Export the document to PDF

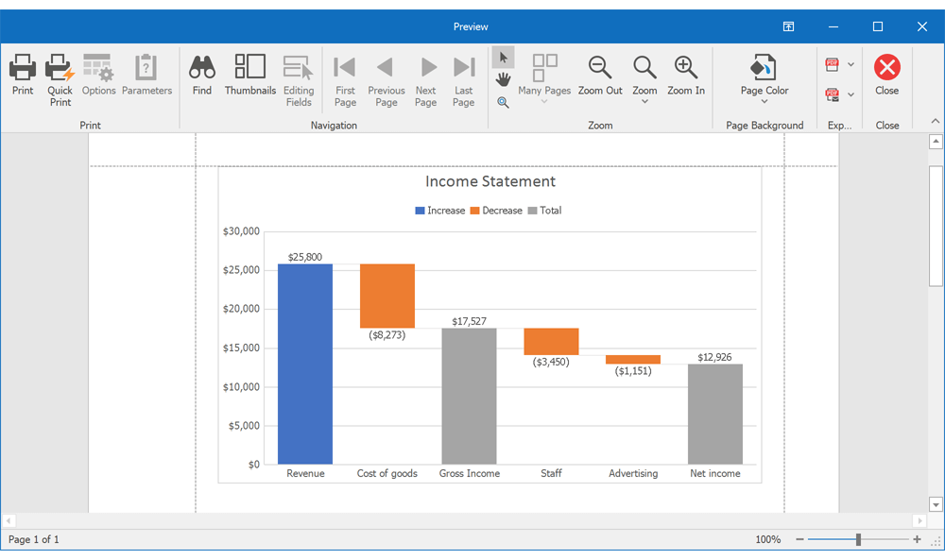[833, 62]
